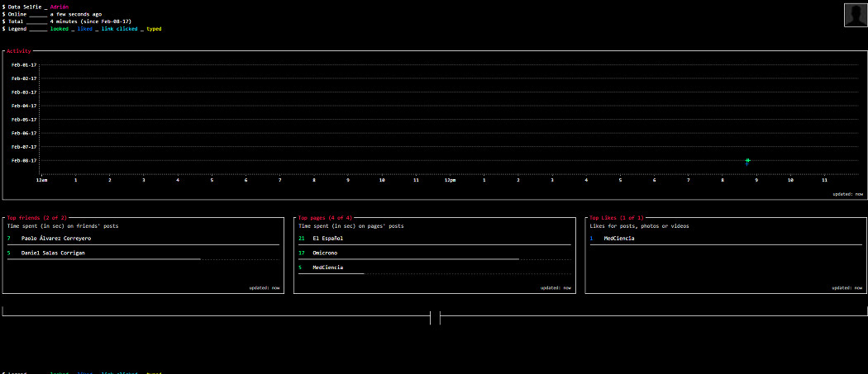Select the blue 'liked' legend entry
This screenshot has height=374, width=868.
(x=84, y=28)
